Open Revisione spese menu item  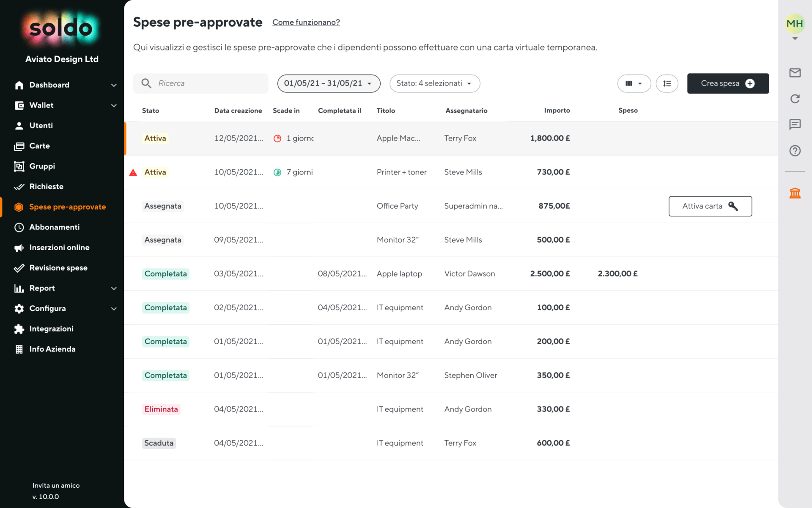(58, 268)
